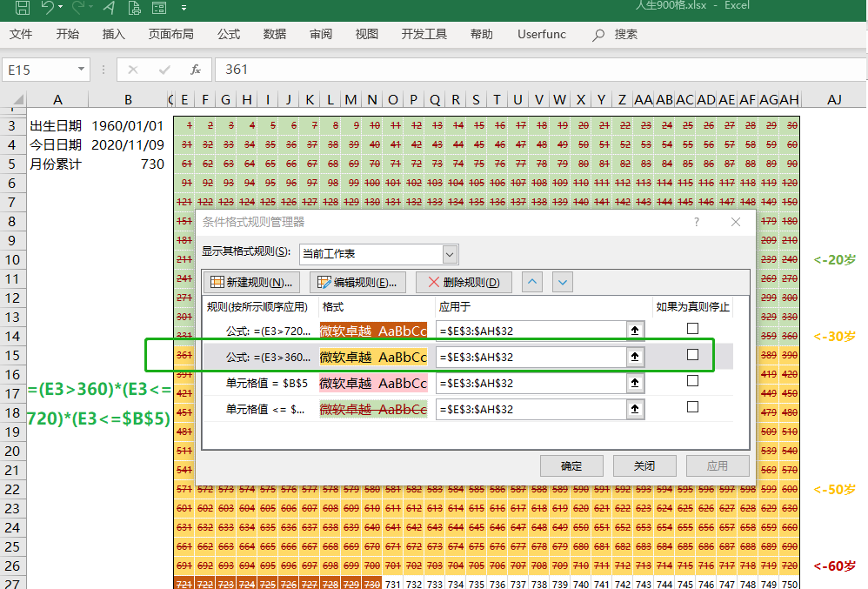Switch to the 开始 ribbon tab

(x=68, y=34)
